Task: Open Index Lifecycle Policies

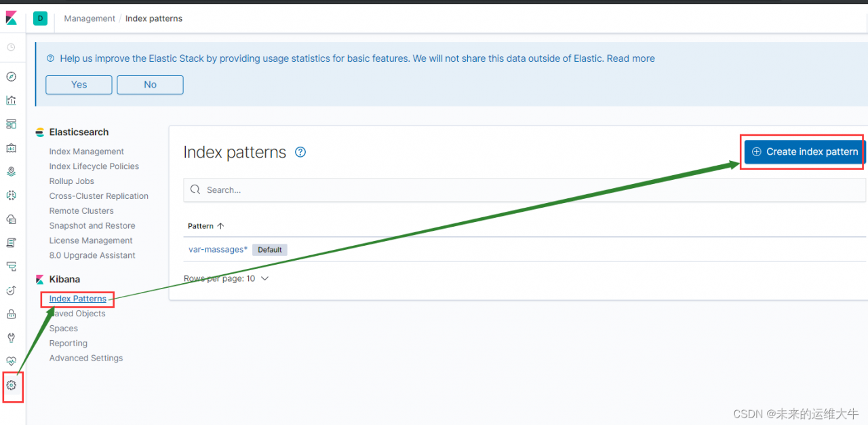Action: (x=94, y=166)
